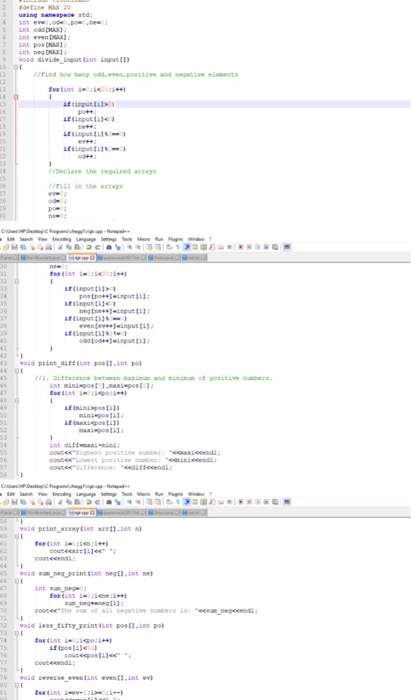Click line 'void divide_input(int input[])'

click(x=74, y=59)
